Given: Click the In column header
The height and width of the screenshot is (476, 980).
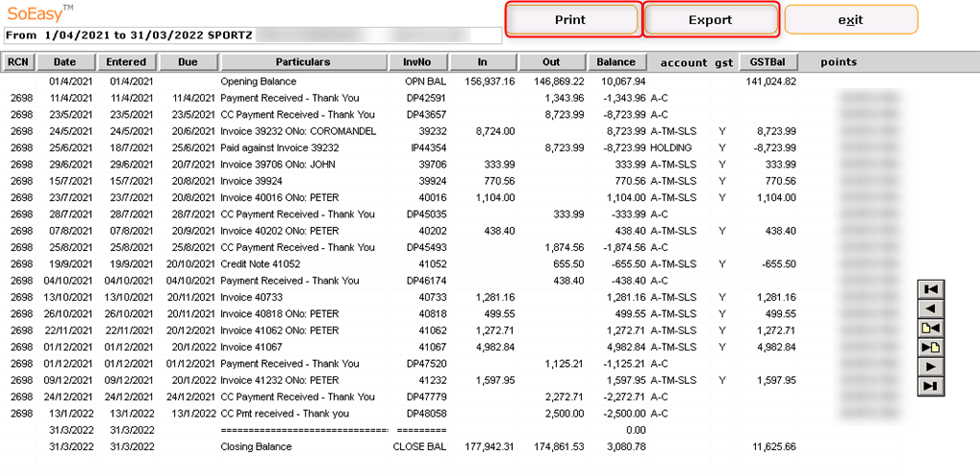Looking at the screenshot, I should point(482,62).
